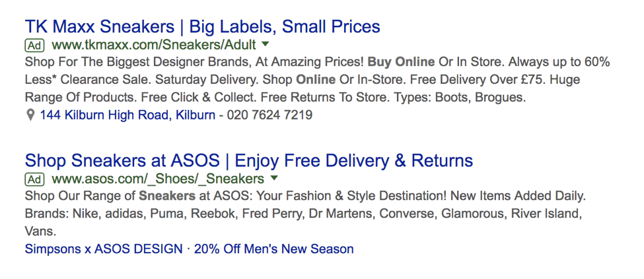This screenshot has height=279, width=644.
Task: Click the phone number 020 7624 7219
Action: [269, 115]
